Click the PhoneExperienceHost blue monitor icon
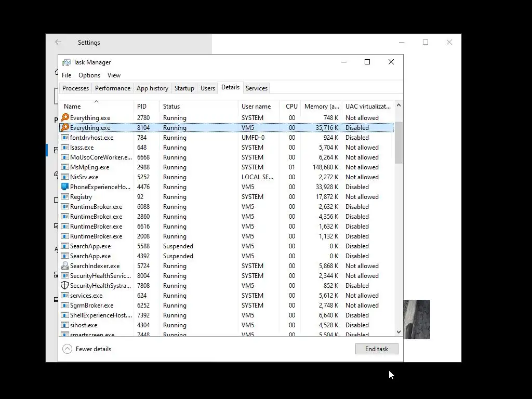532x399 pixels. tap(65, 187)
